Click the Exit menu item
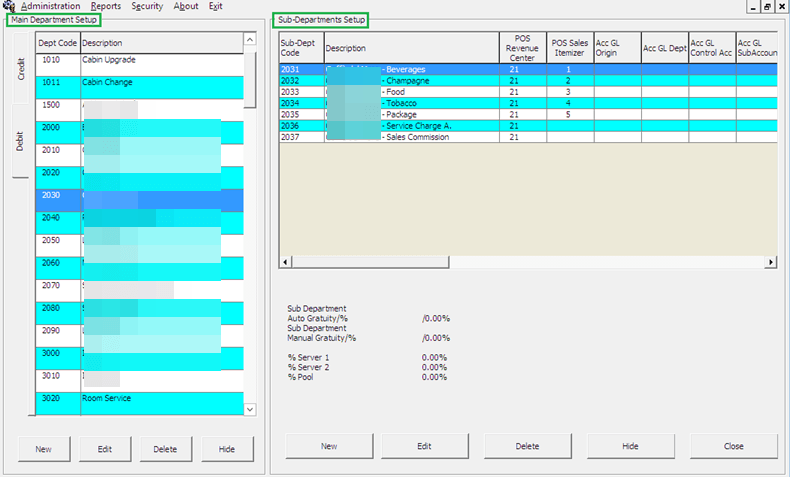 click(216, 6)
